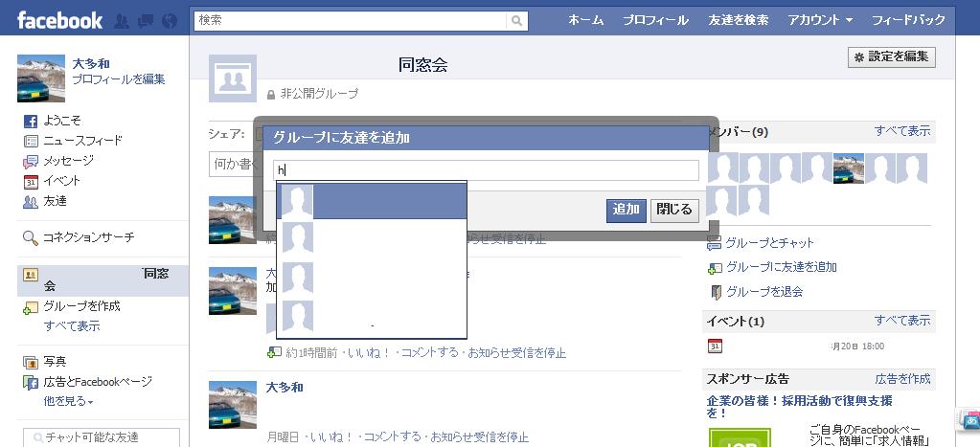Click グループに友達を追加 link on right
This screenshot has height=447, width=980.
(x=782, y=267)
